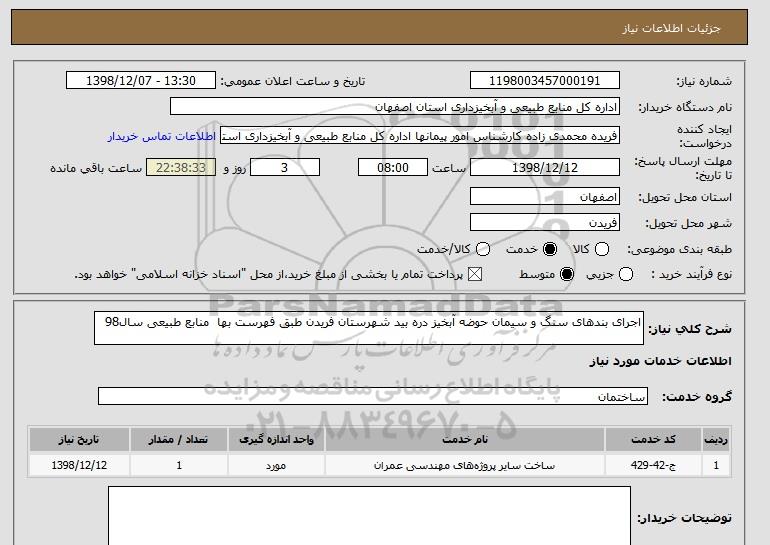Screen dimensions: 770x545
Task: Click the buyer notes text area
Action: [369, 516]
